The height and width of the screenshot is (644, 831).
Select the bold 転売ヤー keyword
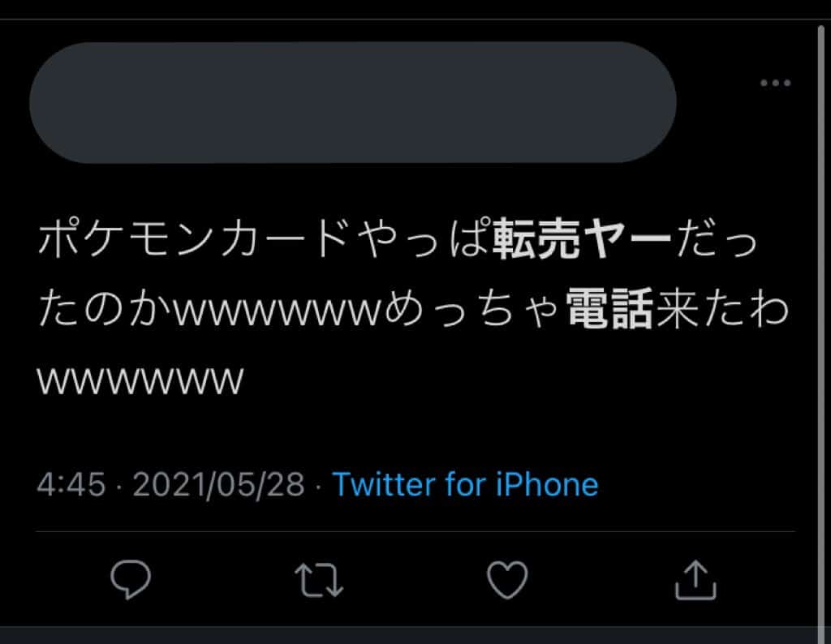(x=582, y=239)
